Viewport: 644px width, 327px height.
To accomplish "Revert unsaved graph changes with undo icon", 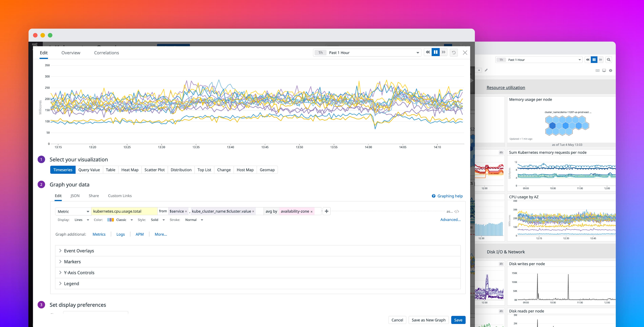I will click(x=454, y=52).
